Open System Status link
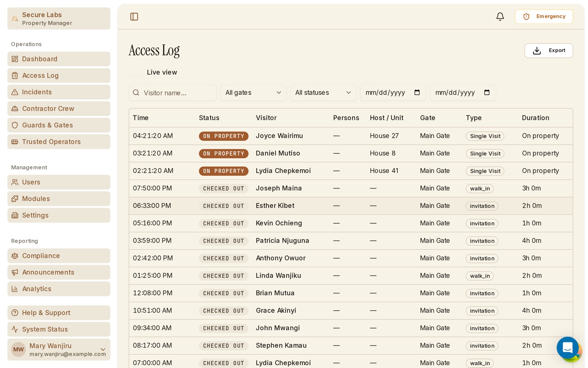The width and height of the screenshot is (588, 368). pyautogui.click(x=59, y=329)
